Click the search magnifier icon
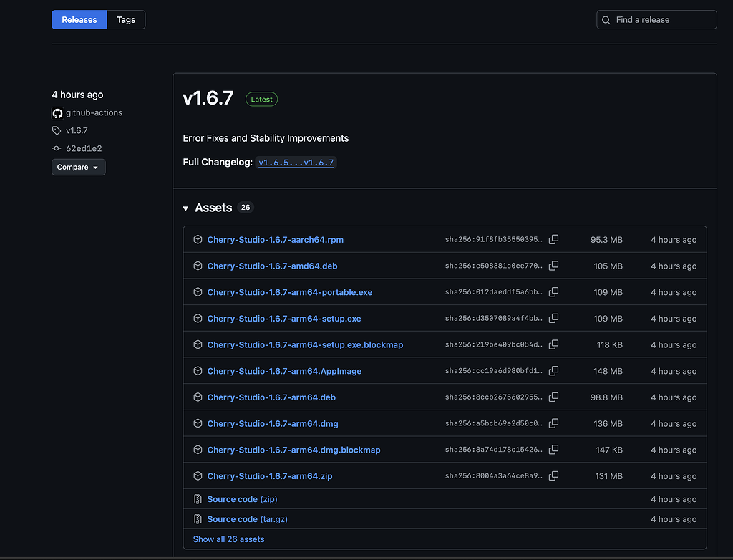Screen dimensions: 733x560 click(x=606, y=20)
